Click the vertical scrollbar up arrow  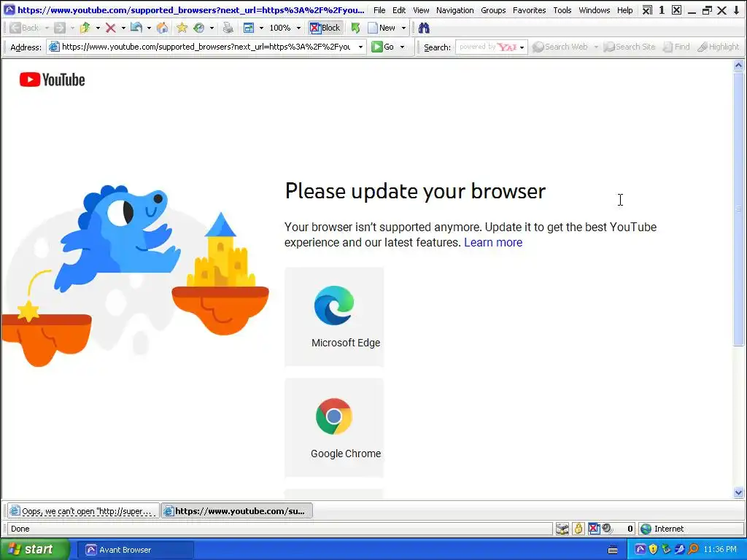[x=738, y=66]
